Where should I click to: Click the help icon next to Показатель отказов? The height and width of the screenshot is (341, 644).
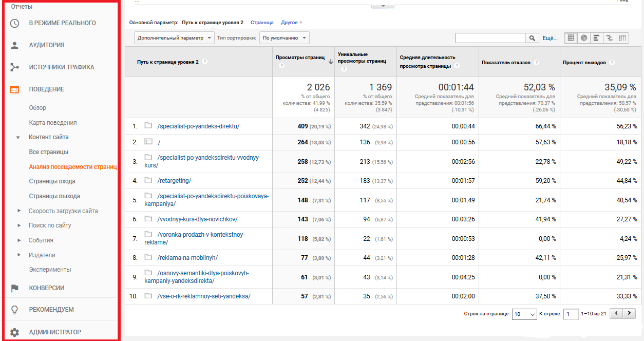pos(536,63)
